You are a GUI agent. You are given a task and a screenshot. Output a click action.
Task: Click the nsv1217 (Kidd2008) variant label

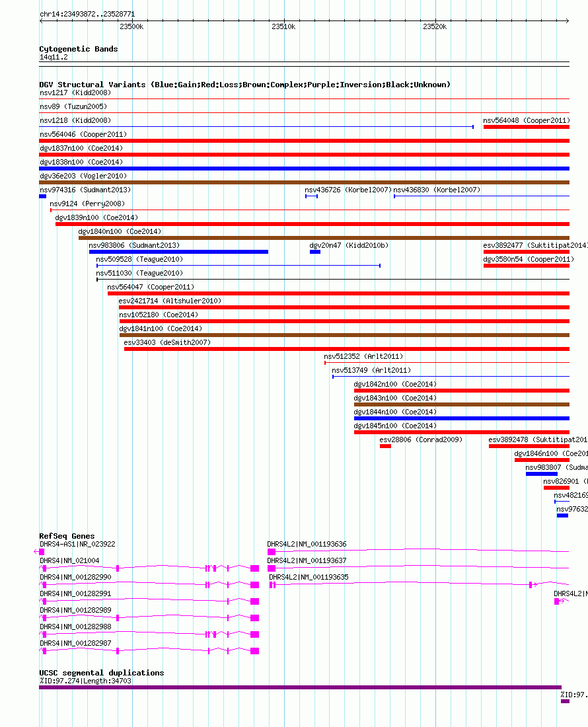click(75, 93)
